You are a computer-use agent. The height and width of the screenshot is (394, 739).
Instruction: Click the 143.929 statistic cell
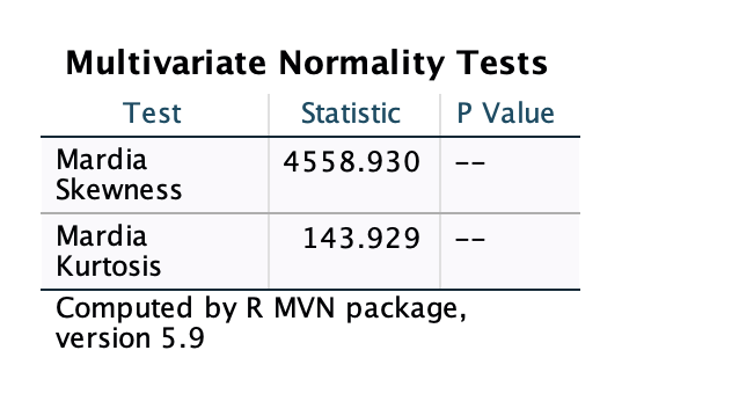[361, 238]
